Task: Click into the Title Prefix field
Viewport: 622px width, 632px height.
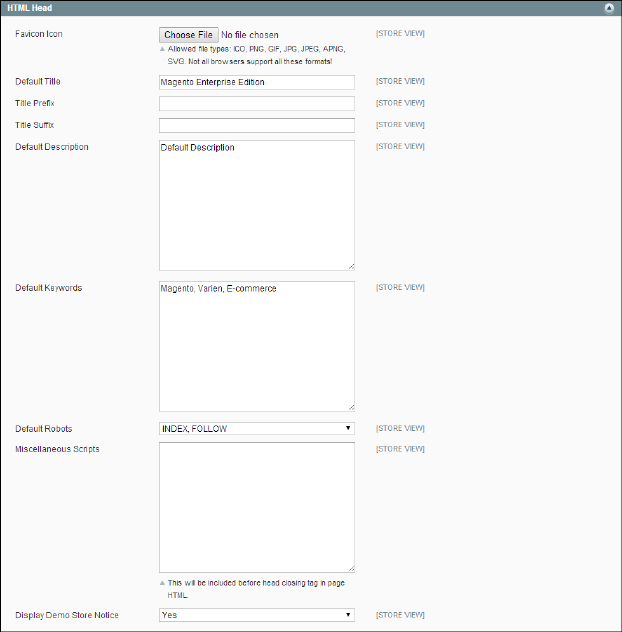Action: pyautogui.click(x=256, y=104)
